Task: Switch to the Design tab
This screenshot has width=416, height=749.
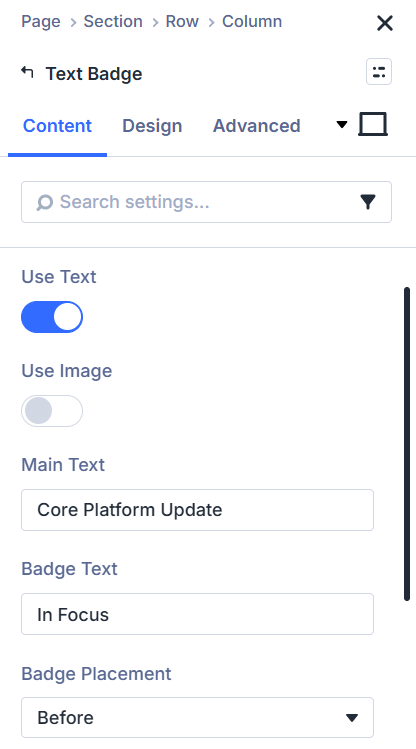Action: (x=152, y=126)
